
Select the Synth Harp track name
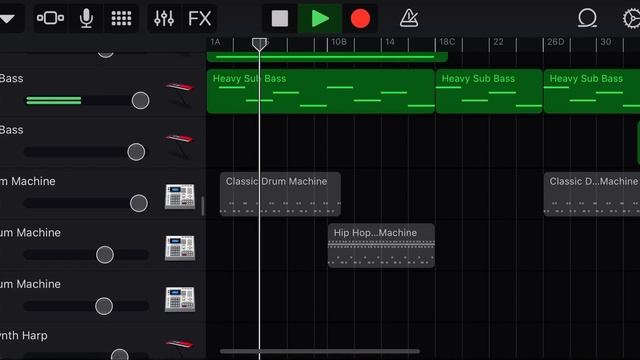click(x=24, y=336)
